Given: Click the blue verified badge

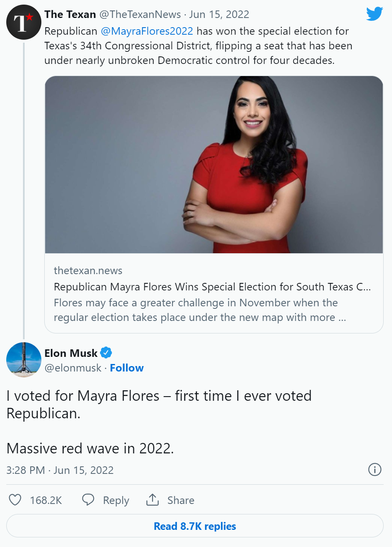Looking at the screenshot, I should tap(106, 353).
